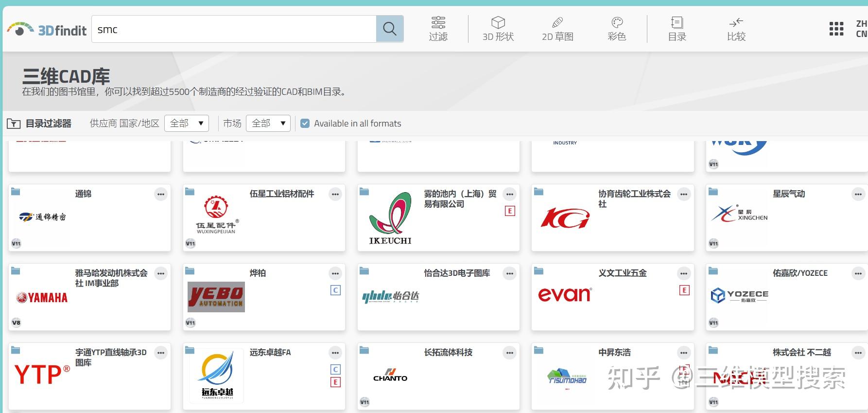The image size is (868, 413).
Task: Click the magnifier search button
Action: pyautogui.click(x=390, y=29)
